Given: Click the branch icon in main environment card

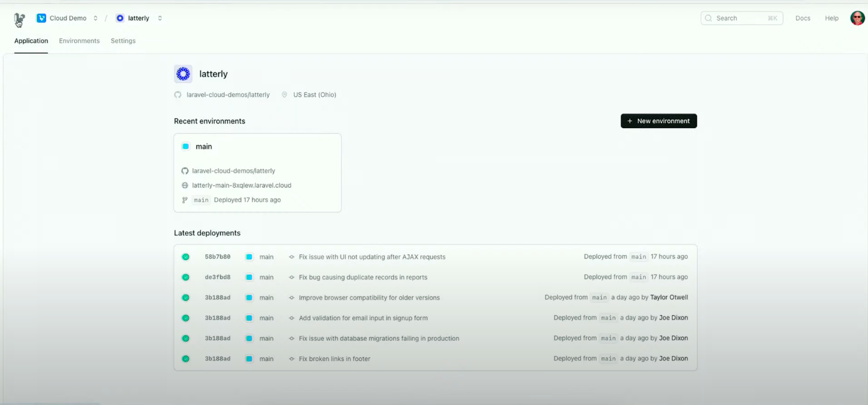Looking at the screenshot, I should [185, 200].
